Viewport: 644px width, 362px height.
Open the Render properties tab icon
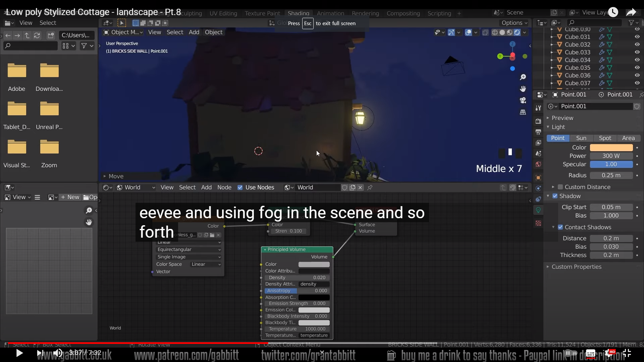(538, 121)
